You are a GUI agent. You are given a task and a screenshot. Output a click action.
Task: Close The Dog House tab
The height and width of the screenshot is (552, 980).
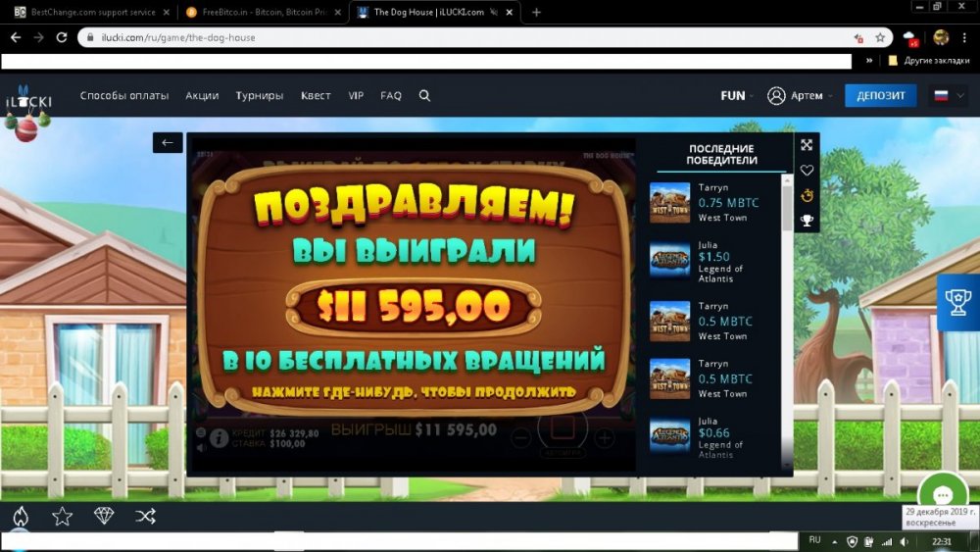pos(510,12)
